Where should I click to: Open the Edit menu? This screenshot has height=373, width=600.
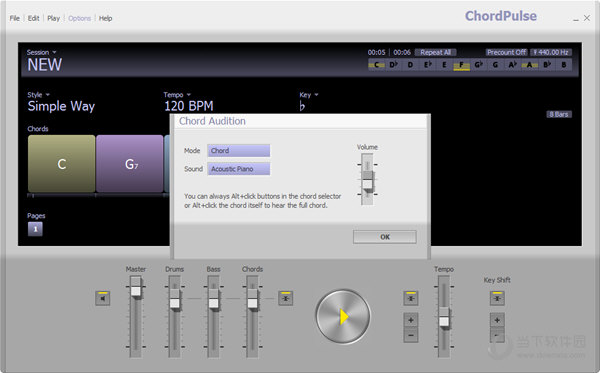click(x=33, y=18)
